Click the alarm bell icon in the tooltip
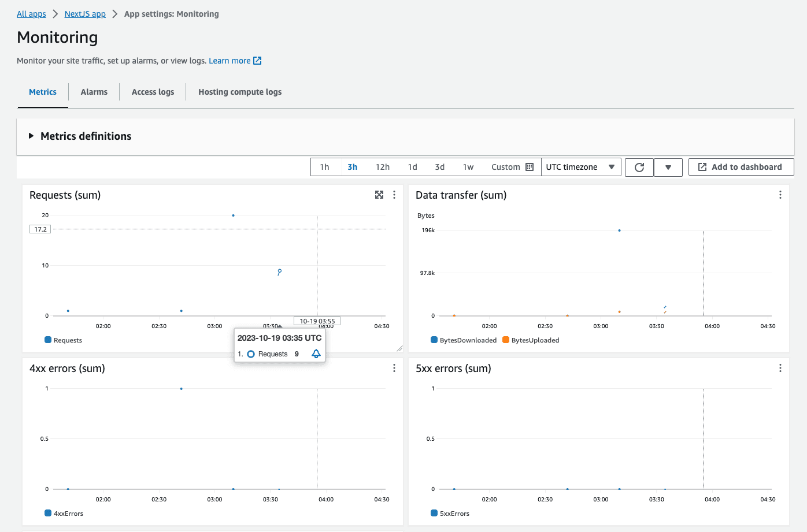 tap(316, 354)
